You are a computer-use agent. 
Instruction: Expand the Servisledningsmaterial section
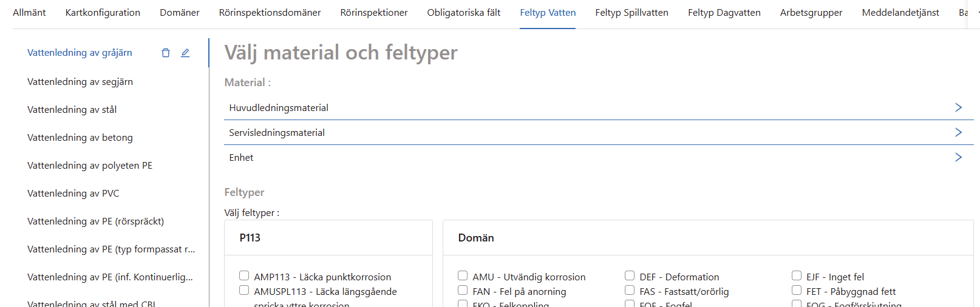pos(958,132)
